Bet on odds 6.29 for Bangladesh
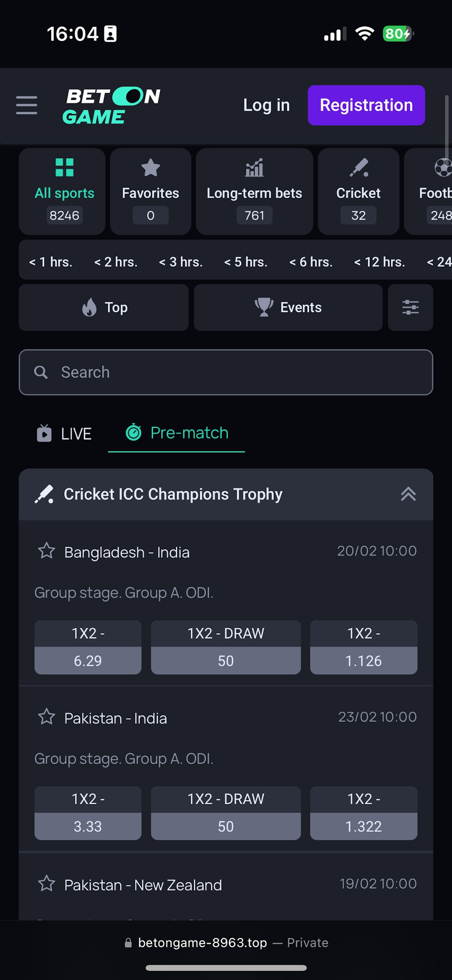 pos(88,660)
